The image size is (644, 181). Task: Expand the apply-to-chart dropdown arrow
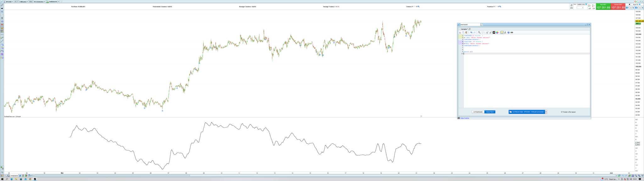[x=546, y=112]
